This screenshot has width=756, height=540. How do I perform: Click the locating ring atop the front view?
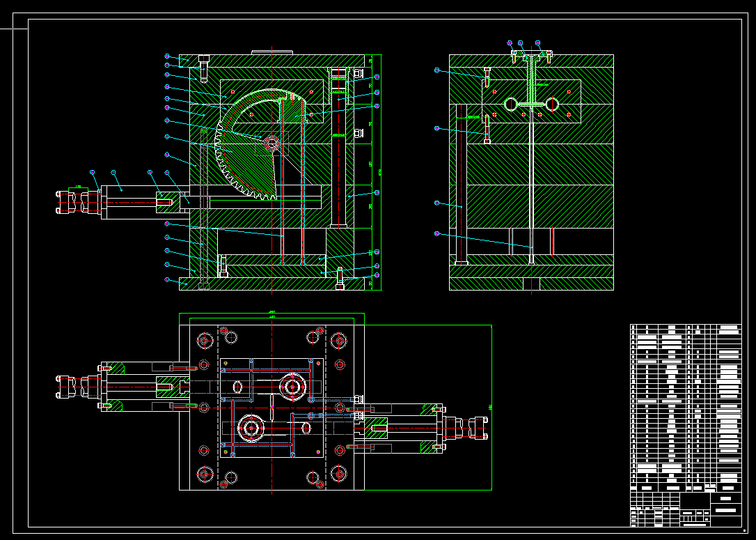coord(272,52)
